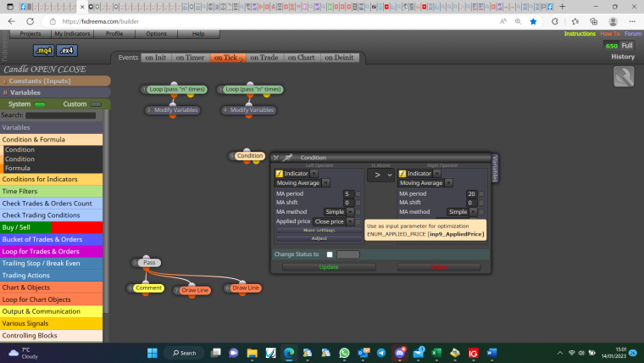The width and height of the screenshot is (644, 363).
Task: Open the Help menu
Action: point(198,34)
